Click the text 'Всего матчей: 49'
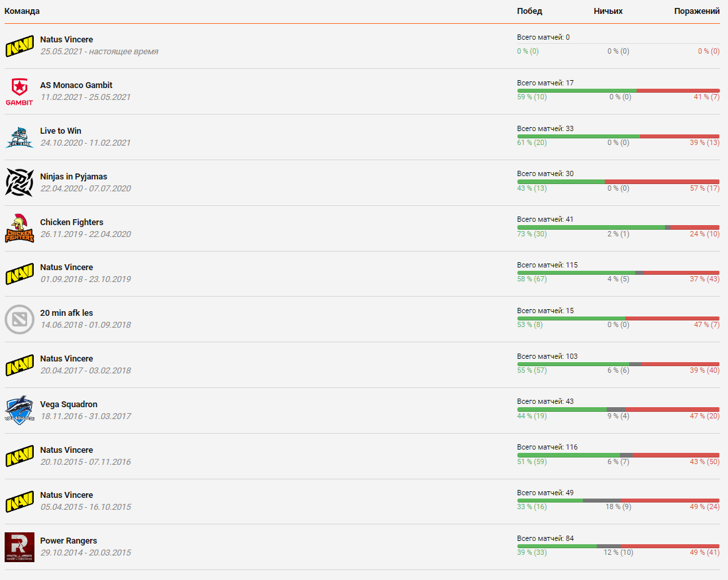Screen dimensions: 728x580 click(546, 493)
